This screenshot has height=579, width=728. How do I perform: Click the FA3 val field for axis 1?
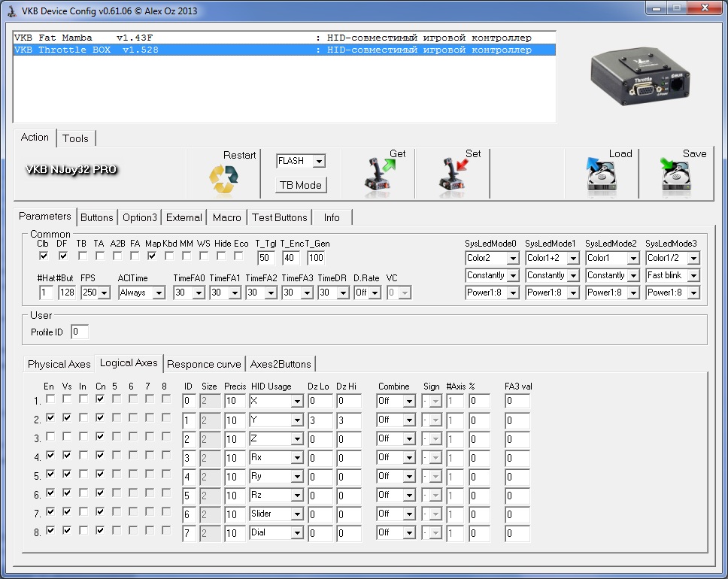pos(517,401)
